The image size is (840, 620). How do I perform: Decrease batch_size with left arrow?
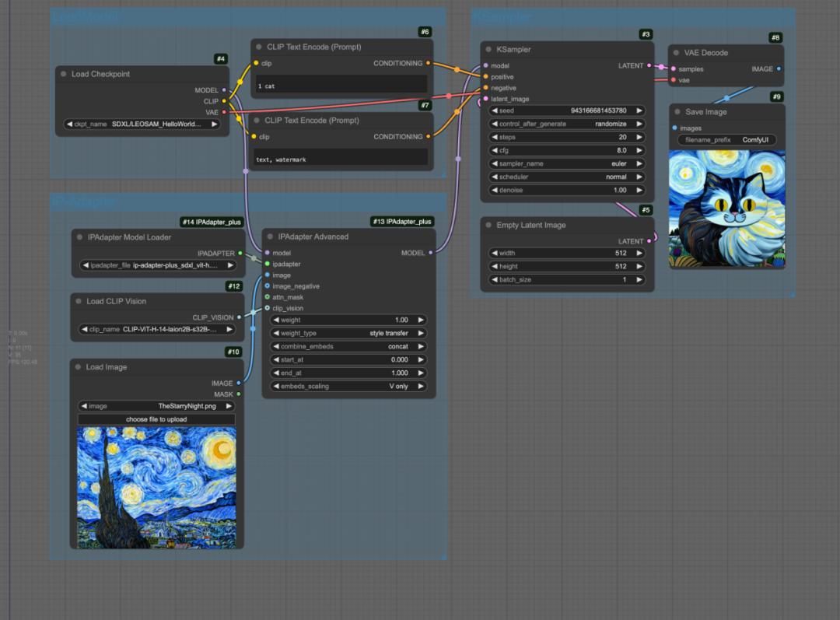(495, 280)
